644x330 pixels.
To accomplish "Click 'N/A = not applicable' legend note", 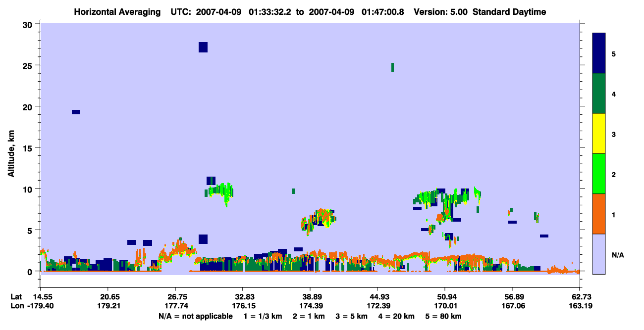I will 195,316.
